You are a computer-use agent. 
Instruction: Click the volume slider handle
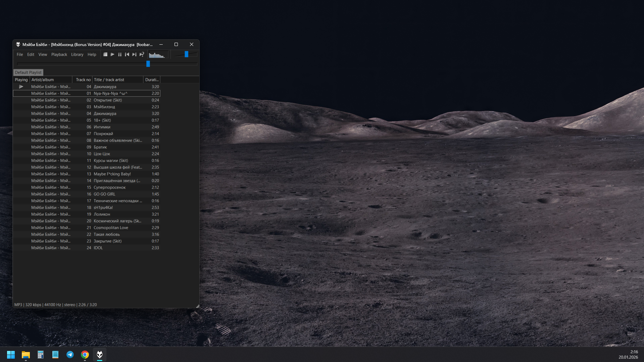coord(186,54)
